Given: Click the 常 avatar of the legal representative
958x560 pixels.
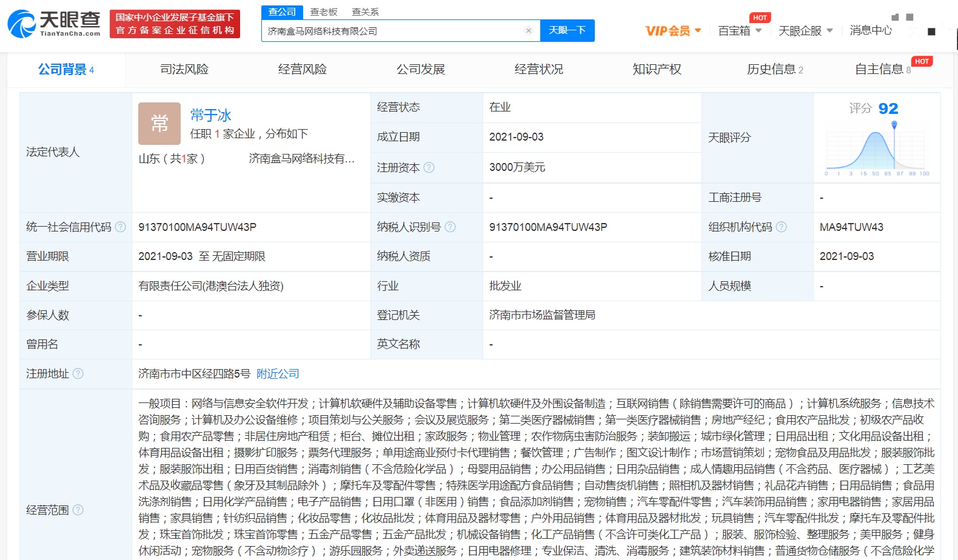Looking at the screenshot, I should click(x=159, y=124).
